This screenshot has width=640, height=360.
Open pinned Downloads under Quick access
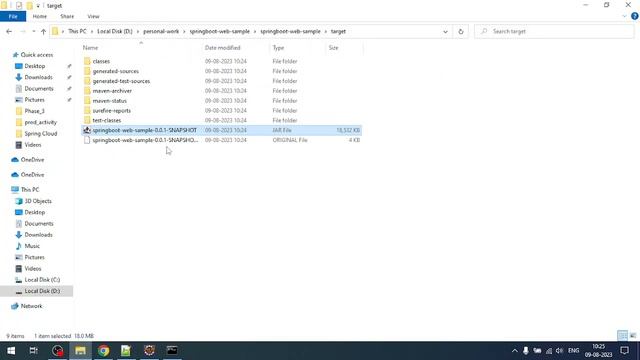pyautogui.click(x=38, y=77)
